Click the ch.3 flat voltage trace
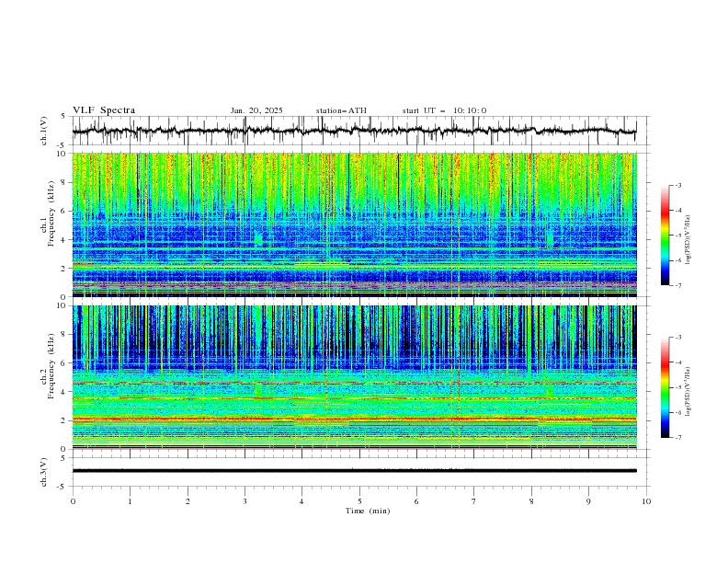Viewport: 728px width, 563px height. point(354,471)
